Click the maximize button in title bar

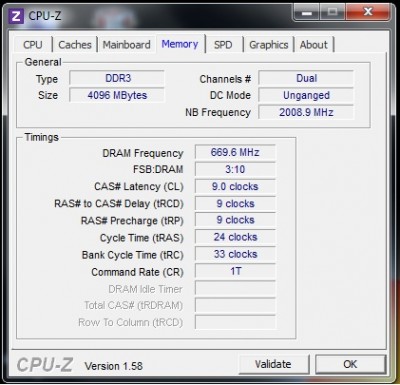pyautogui.click(x=332, y=12)
